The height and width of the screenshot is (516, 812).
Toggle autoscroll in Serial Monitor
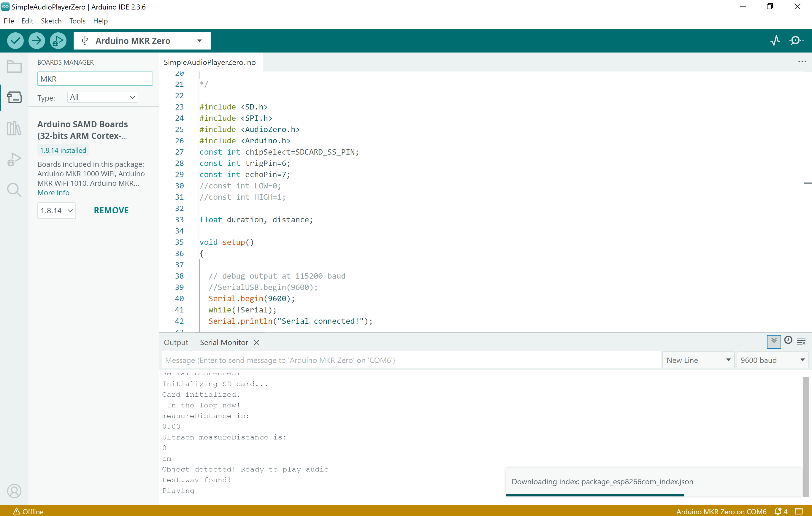(773, 341)
